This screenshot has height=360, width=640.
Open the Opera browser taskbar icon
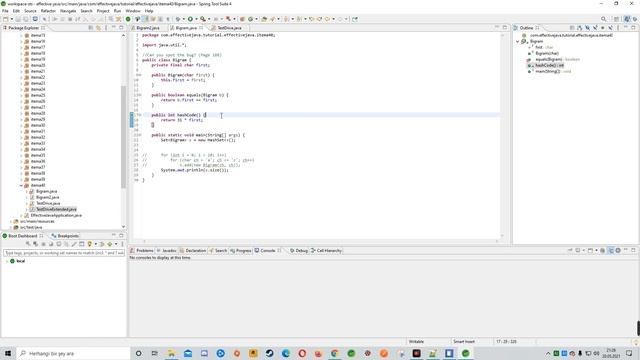[302, 353]
